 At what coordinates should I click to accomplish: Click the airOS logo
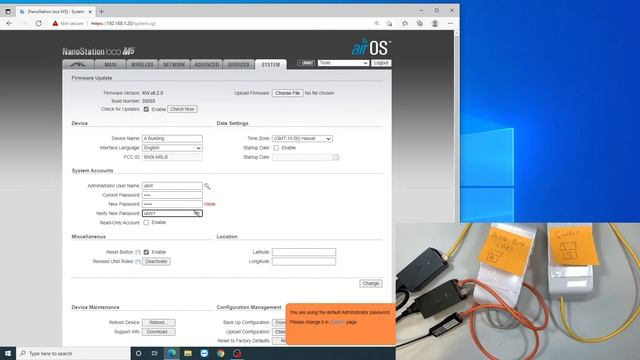(371, 47)
